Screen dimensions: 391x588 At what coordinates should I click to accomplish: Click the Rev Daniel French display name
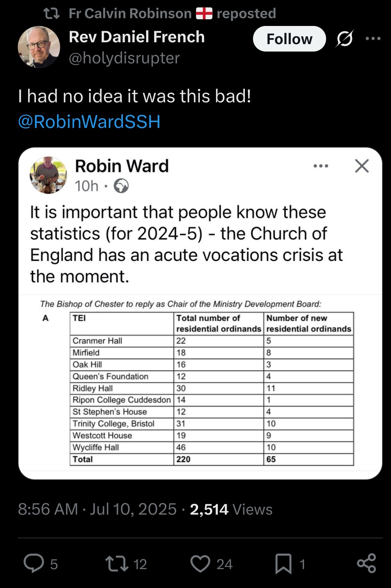coord(137,37)
